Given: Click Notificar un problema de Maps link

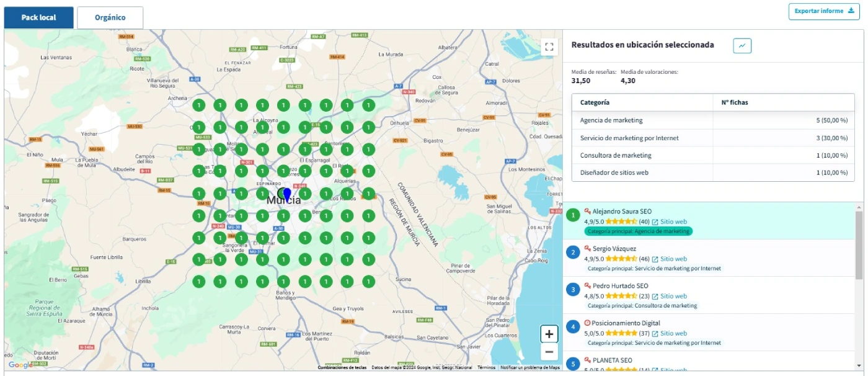Looking at the screenshot, I should [x=530, y=367].
